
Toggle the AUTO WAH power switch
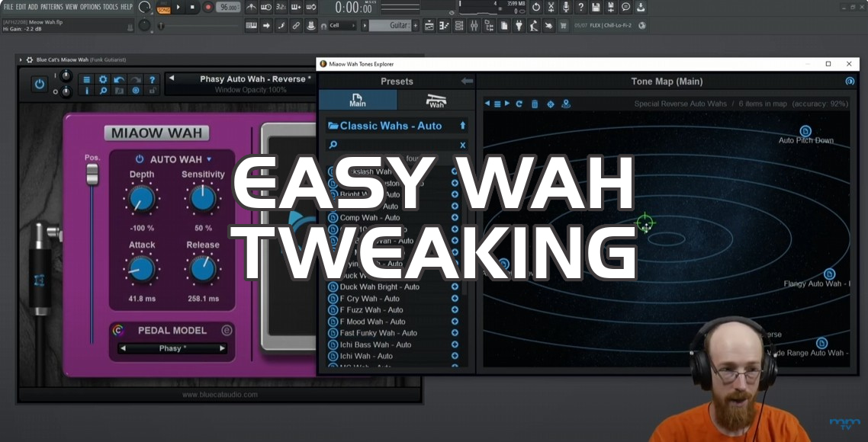(140, 159)
